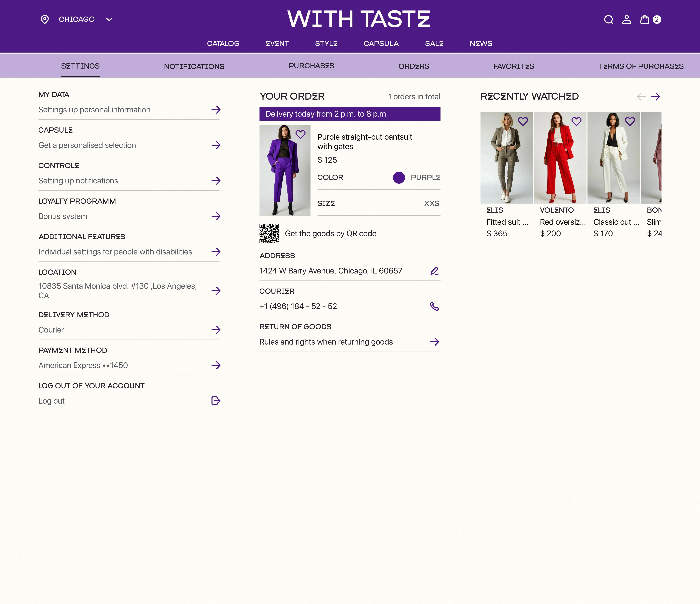Screen dimensions: 700x604
Task: Switch to the Notifications tab
Action: pyautogui.click(x=194, y=67)
